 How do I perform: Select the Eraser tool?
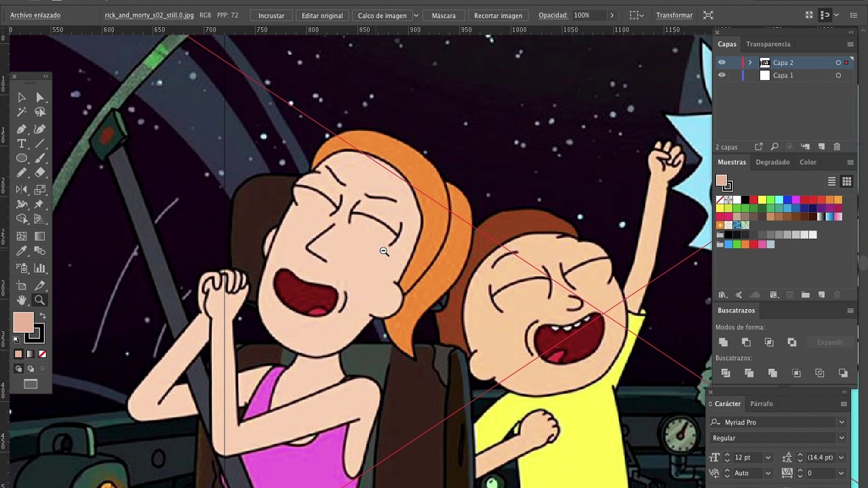pyautogui.click(x=40, y=174)
